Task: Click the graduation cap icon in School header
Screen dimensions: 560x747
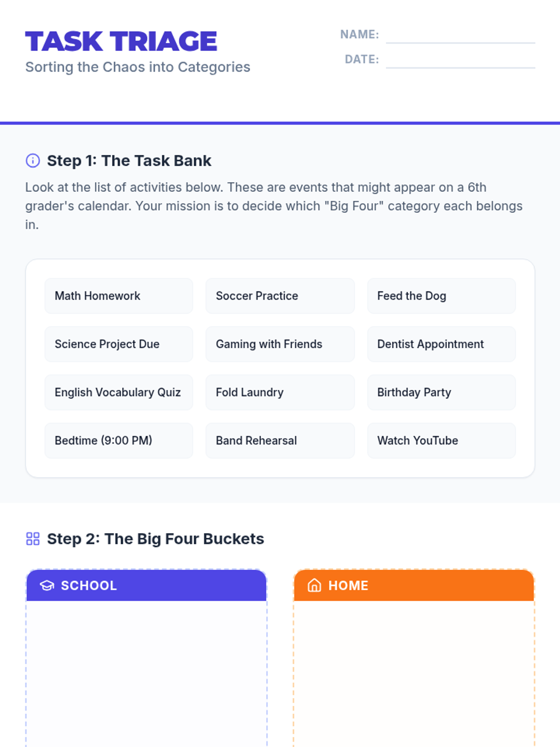Action: pyautogui.click(x=47, y=585)
